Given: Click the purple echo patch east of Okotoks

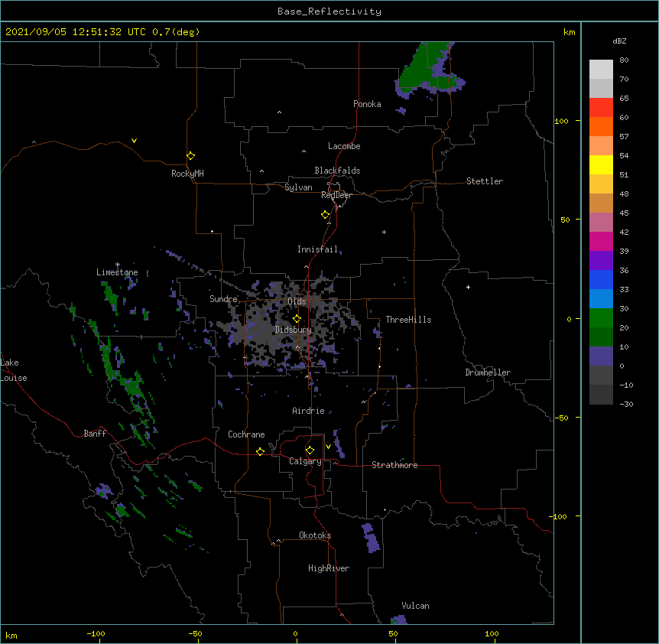Looking at the screenshot, I should pyautogui.click(x=371, y=538).
